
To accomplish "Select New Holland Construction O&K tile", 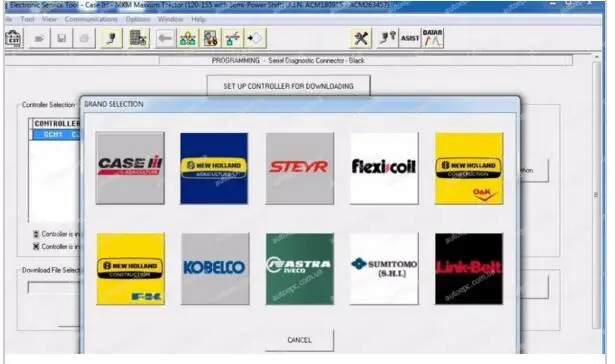I will click(469, 168).
